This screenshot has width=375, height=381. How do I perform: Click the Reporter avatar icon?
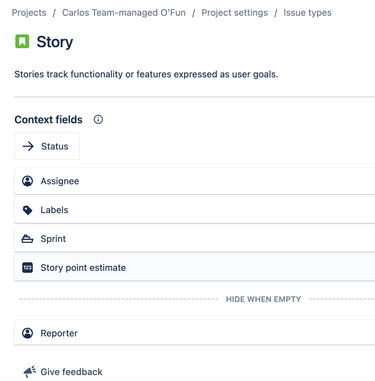tap(27, 333)
